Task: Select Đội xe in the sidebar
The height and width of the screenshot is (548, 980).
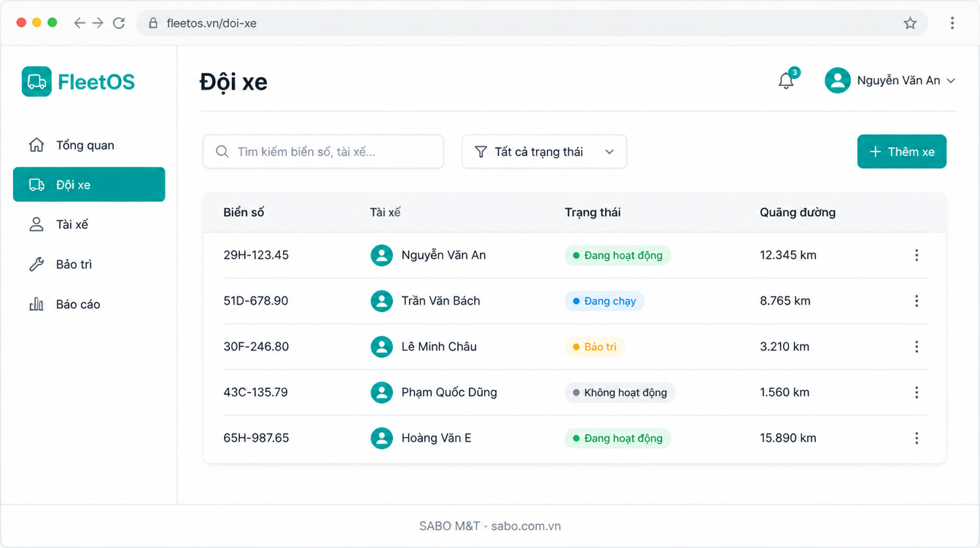Action: pos(89,184)
